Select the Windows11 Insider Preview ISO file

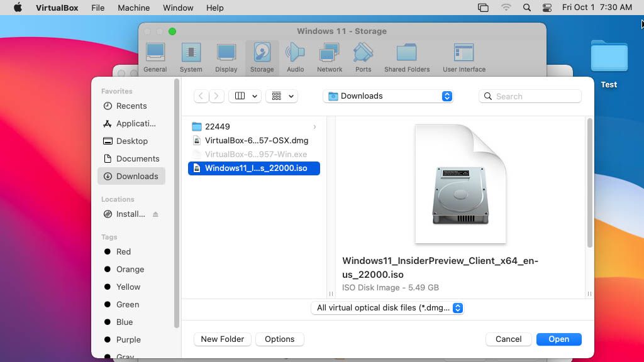(254, 168)
